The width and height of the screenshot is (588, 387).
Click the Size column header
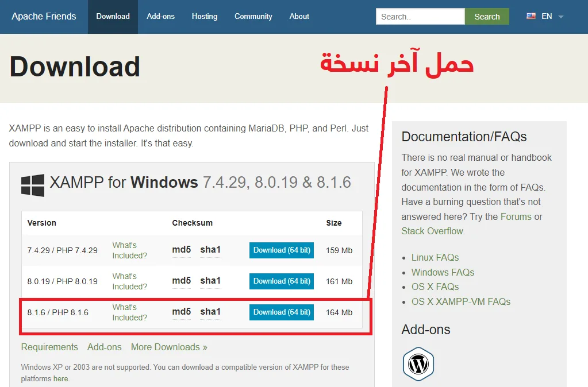(x=334, y=223)
